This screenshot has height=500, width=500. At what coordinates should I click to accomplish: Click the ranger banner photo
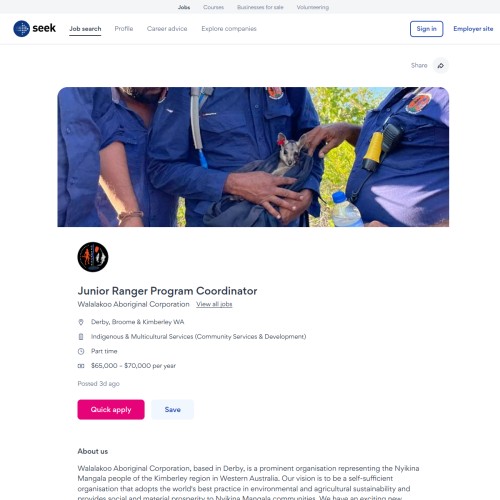(253, 157)
